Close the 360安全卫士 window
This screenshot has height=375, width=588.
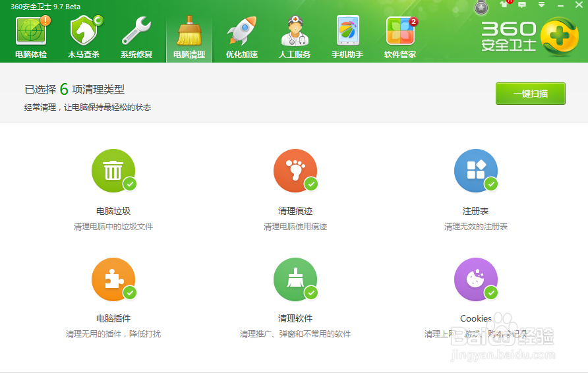pos(579,5)
